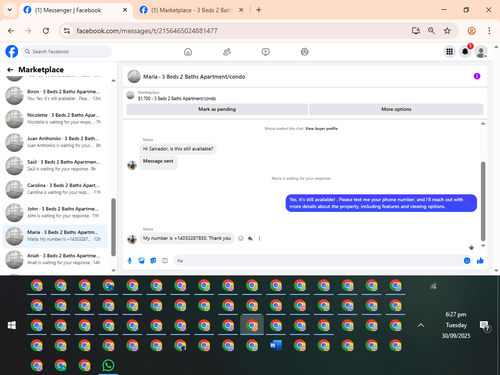
Task: Open the Facebook logo home link
Action: (12, 52)
